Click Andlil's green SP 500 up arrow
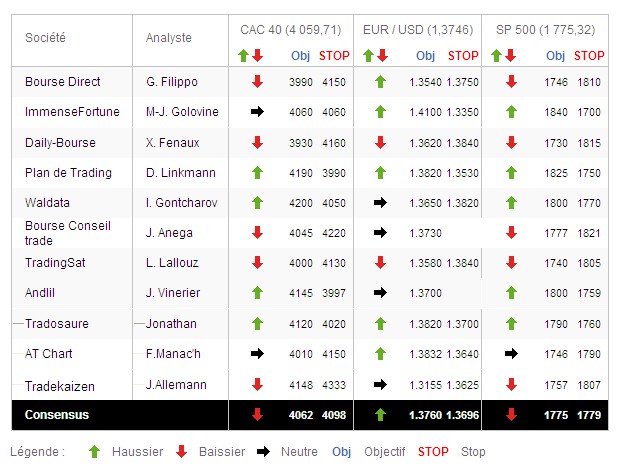This screenshot has height=468, width=621. tap(511, 293)
